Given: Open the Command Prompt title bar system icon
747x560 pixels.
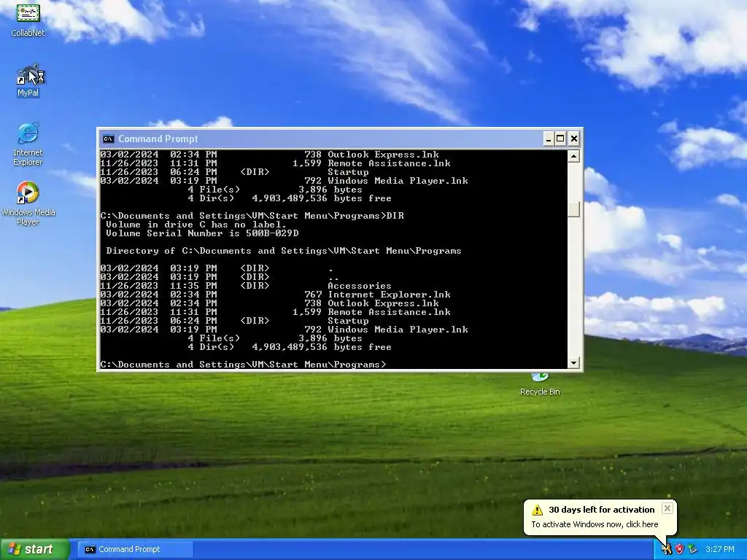Looking at the screenshot, I should coord(108,139).
